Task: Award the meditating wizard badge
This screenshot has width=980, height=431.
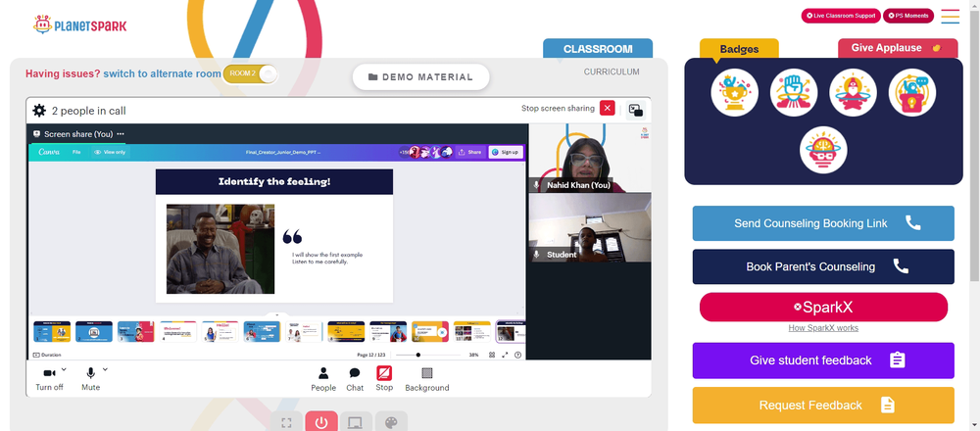Action: pyautogui.click(x=853, y=92)
